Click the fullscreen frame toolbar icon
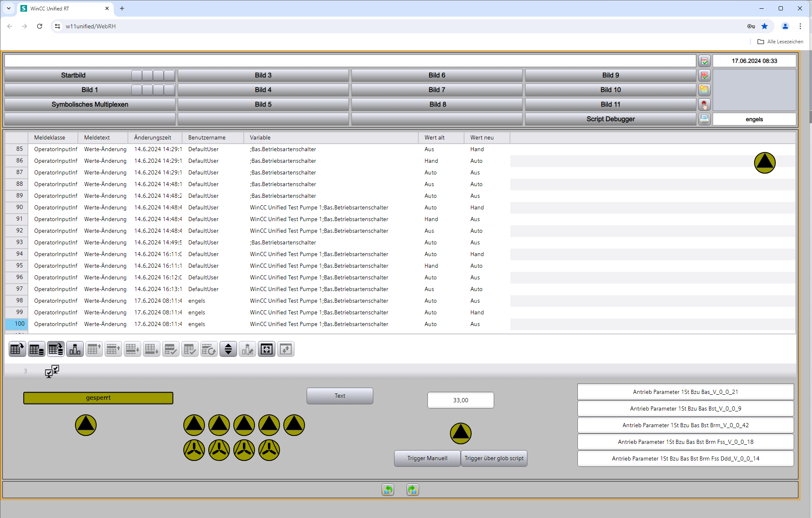The height and width of the screenshot is (518, 812). coord(267,349)
